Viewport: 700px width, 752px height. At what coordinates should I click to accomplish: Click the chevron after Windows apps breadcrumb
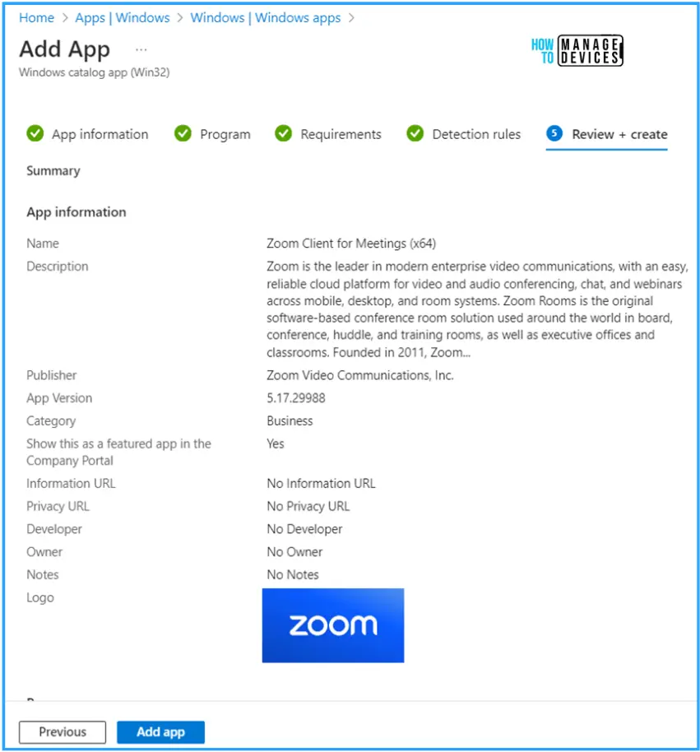351,18
